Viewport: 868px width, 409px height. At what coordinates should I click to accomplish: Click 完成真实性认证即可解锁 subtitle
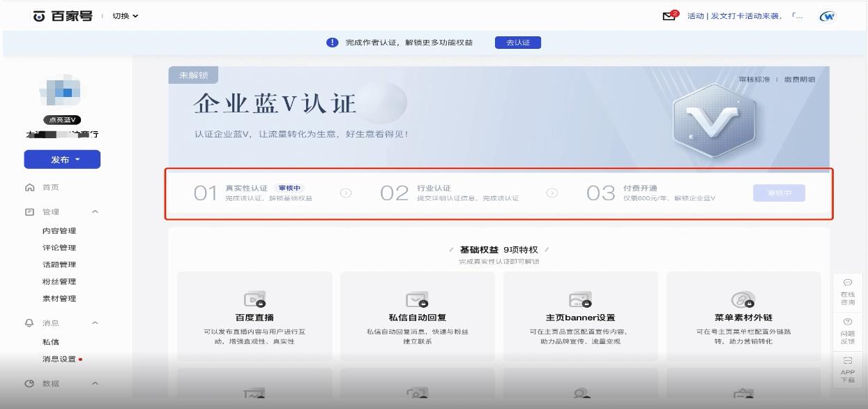coord(498,262)
